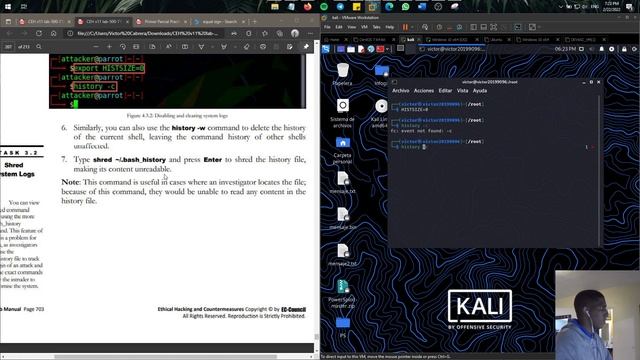Switch to the first CEH v11 lab tab
Viewport: 640px width, 360px height.
[45, 21]
